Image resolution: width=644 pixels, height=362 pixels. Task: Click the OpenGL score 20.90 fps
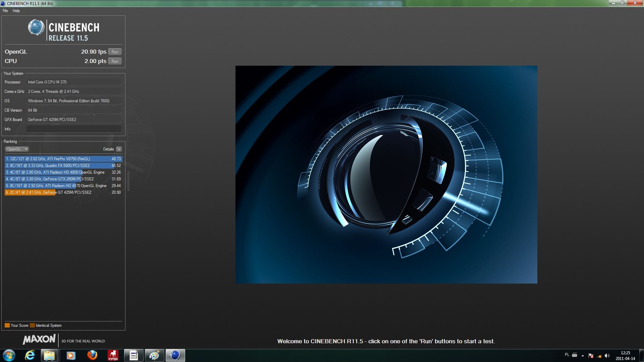click(94, 52)
